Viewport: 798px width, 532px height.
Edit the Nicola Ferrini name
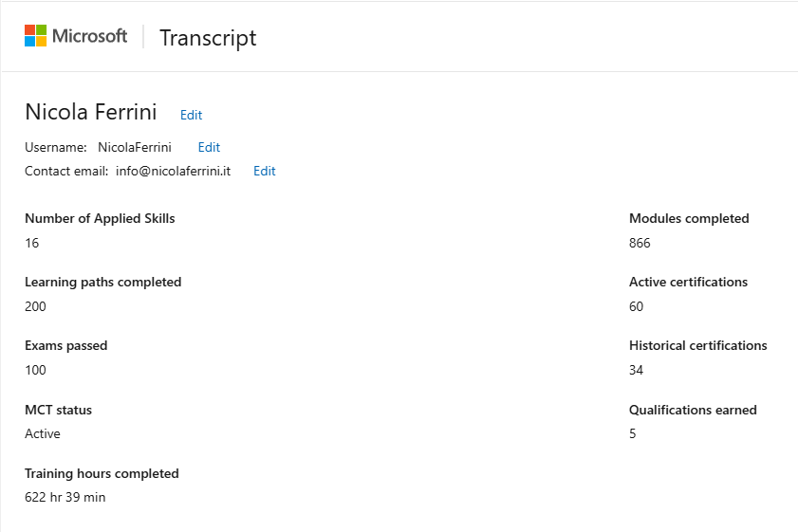192,115
